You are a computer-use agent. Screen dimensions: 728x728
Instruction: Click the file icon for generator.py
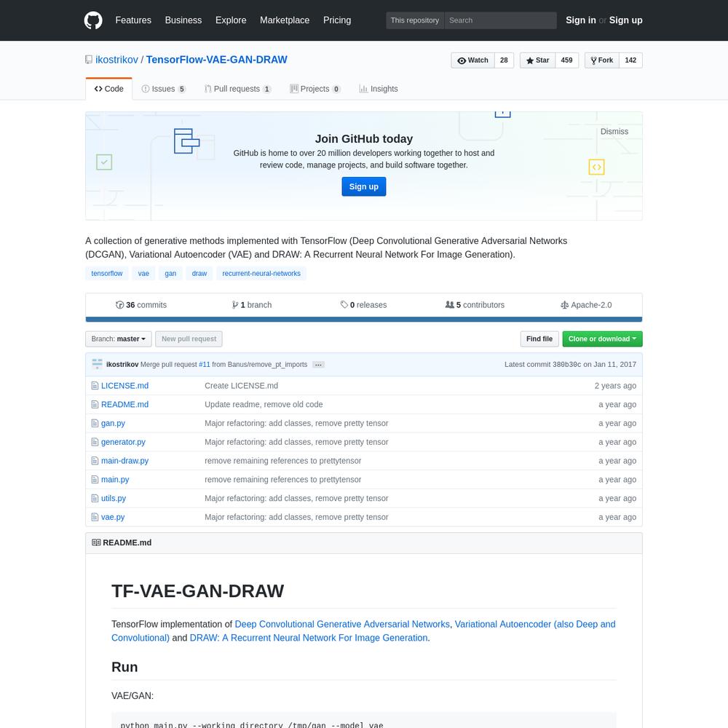pyautogui.click(x=95, y=442)
